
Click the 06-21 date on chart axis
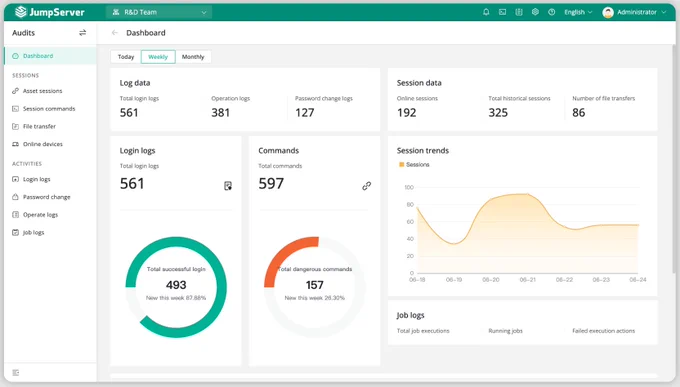pyautogui.click(x=527, y=280)
